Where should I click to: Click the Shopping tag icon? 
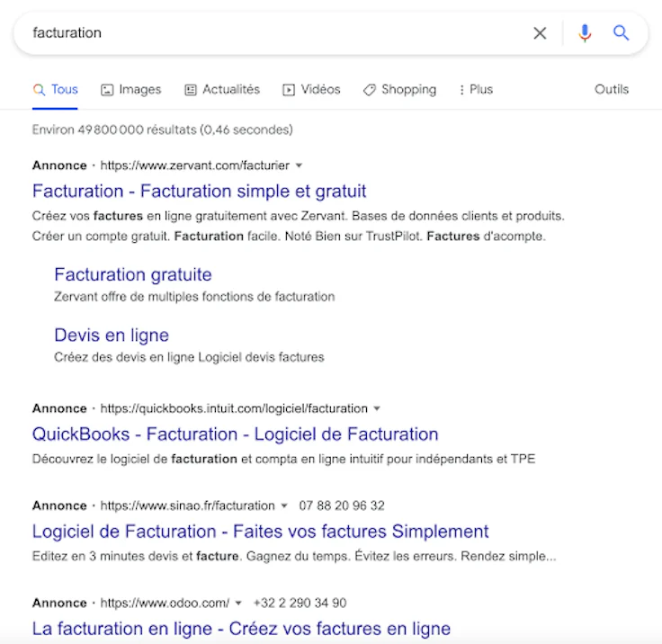370,90
